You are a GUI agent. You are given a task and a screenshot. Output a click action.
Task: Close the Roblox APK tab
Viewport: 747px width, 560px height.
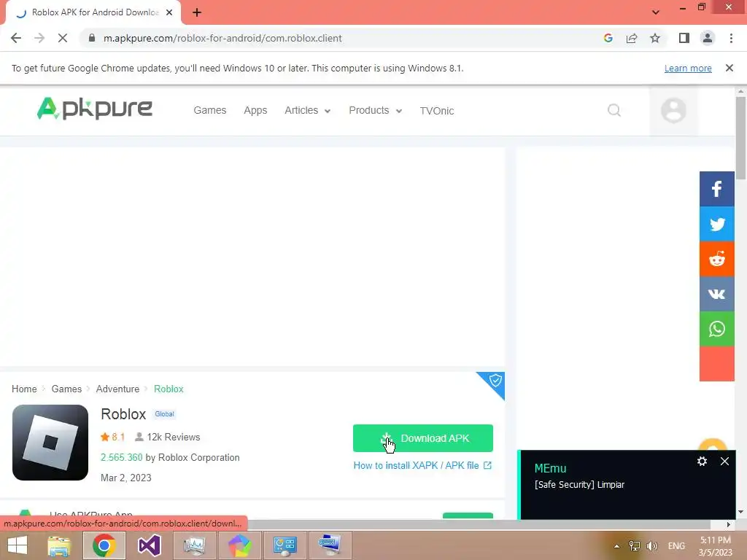[x=169, y=12]
